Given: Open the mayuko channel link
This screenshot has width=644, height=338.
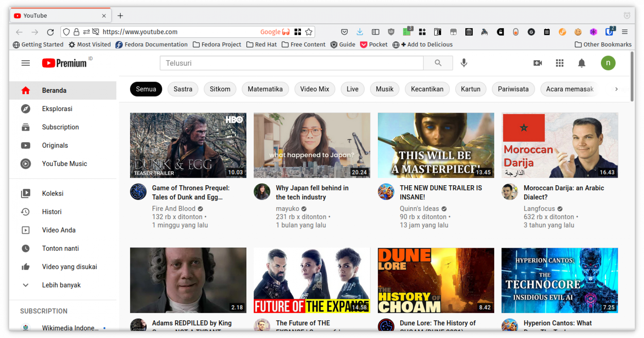Looking at the screenshot, I should (x=287, y=209).
